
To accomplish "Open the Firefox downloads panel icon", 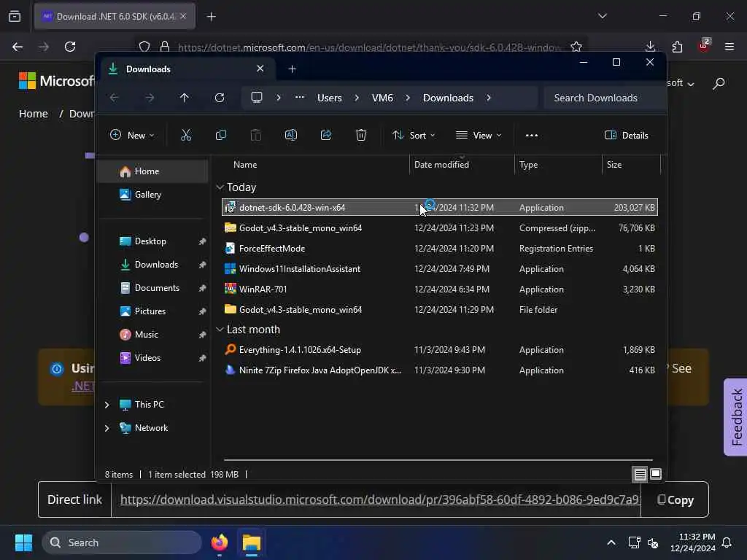I will pos(650,47).
